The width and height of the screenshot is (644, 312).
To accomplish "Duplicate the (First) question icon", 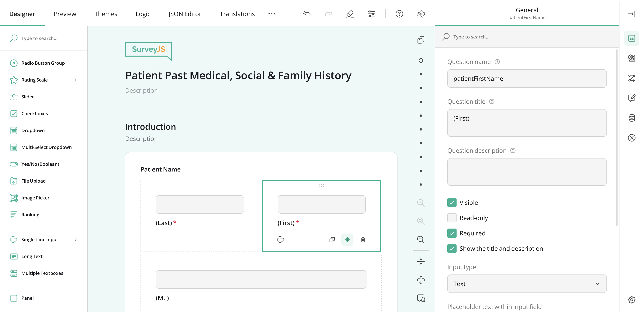I will pos(332,240).
